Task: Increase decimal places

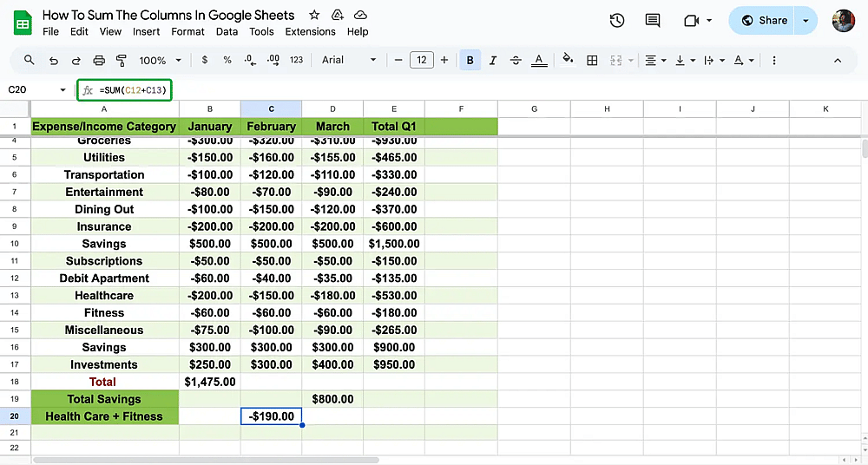Action: pos(273,60)
